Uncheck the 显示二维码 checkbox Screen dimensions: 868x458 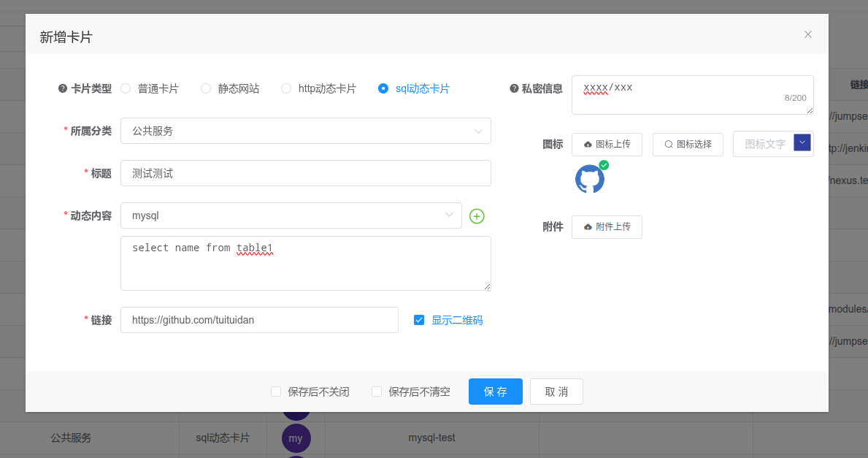coord(419,320)
